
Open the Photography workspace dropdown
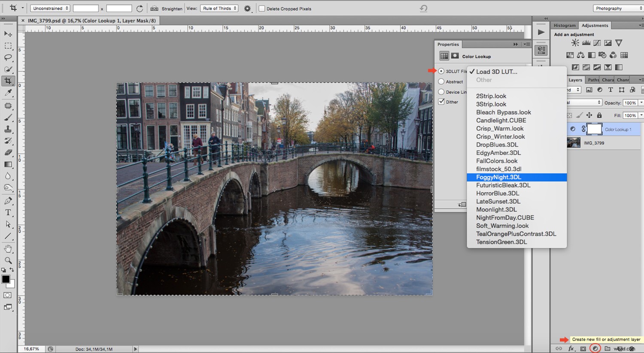(x=617, y=8)
